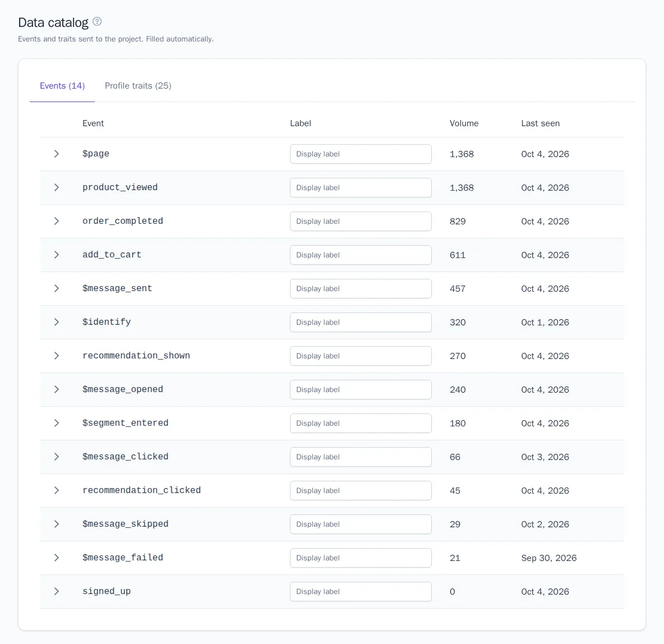Click the 611 volume value
The image size is (664, 644).
(458, 255)
